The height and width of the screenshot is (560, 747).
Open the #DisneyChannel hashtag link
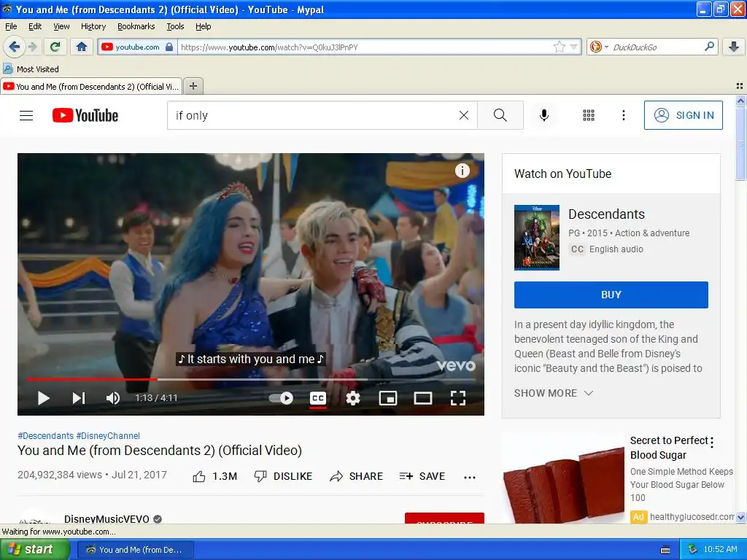(108, 436)
